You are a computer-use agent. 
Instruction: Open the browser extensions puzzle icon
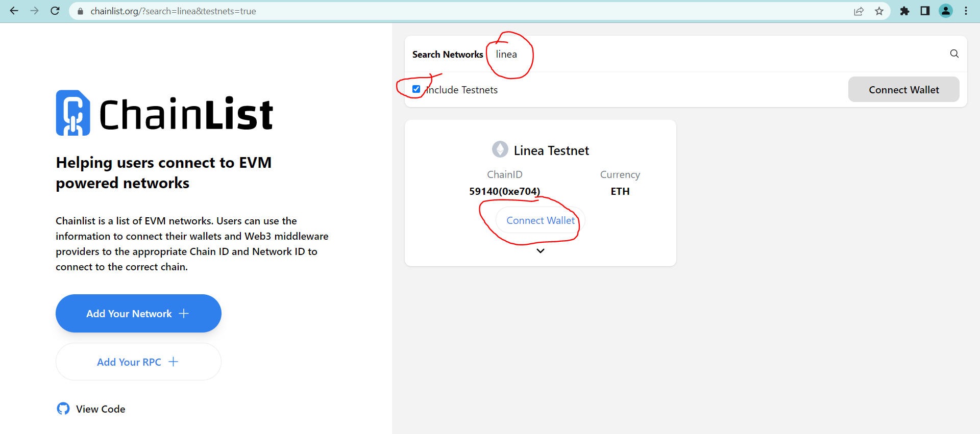(904, 11)
